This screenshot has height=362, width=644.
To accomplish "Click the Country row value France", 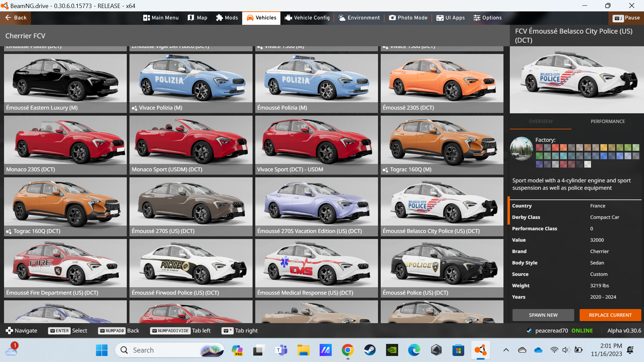I will [x=598, y=206].
